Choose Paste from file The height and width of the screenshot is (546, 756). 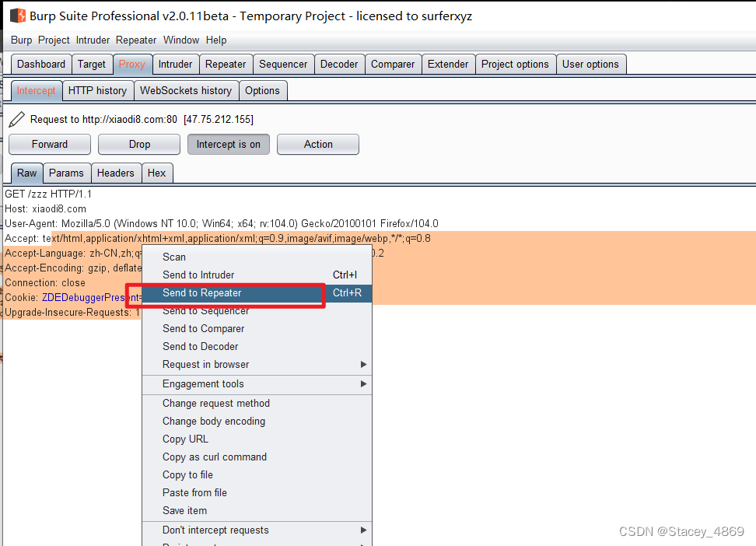tap(257, 492)
